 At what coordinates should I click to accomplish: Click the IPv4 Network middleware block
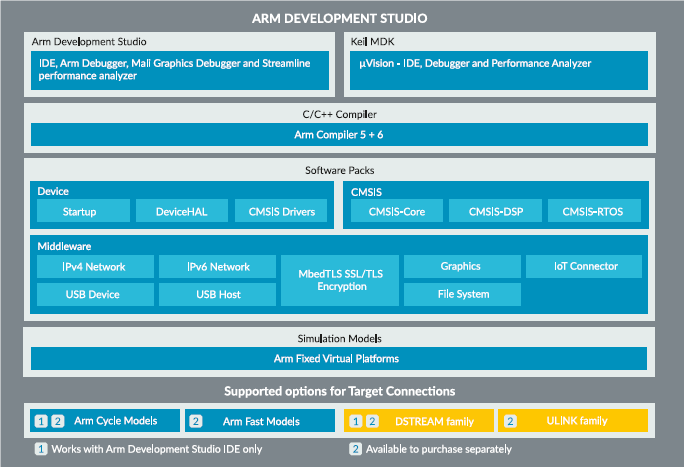pyautogui.click(x=95, y=266)
